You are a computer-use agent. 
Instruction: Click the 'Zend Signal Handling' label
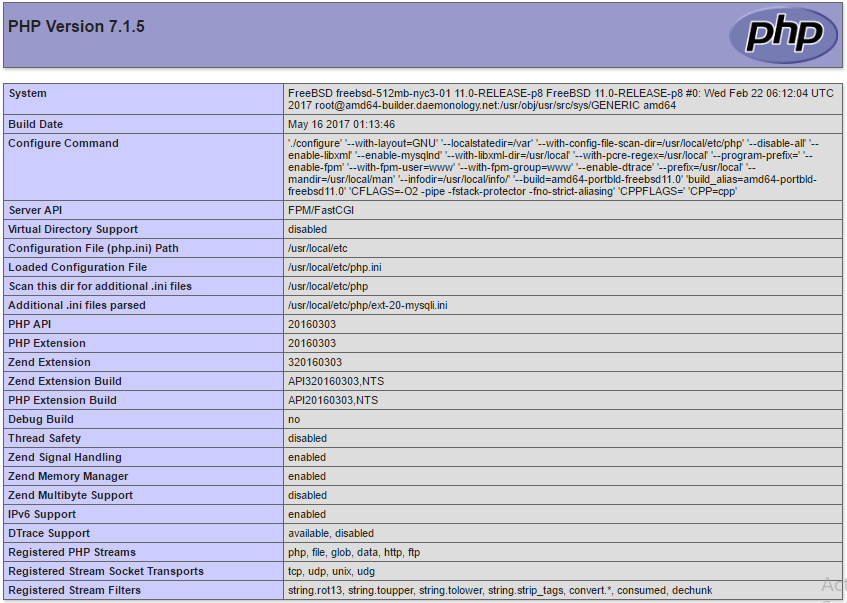[65, 457]
